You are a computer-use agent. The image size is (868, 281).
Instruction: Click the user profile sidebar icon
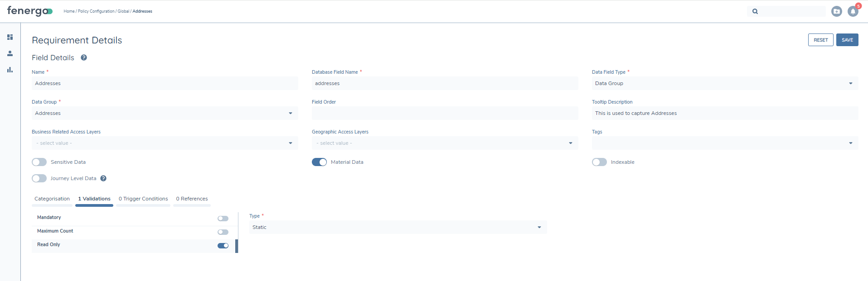tap(10, 53)
